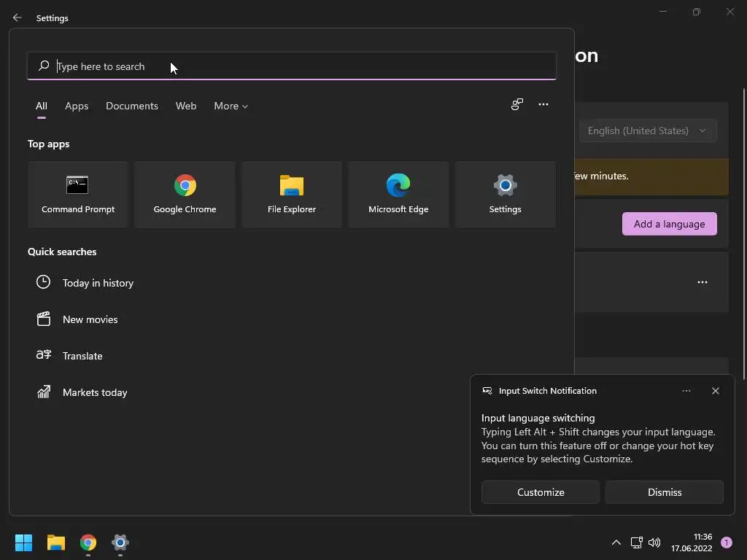The image size is (747, 560).
Task: Open notification center badge
Action: pyautogui.click(x=727, y=542)
